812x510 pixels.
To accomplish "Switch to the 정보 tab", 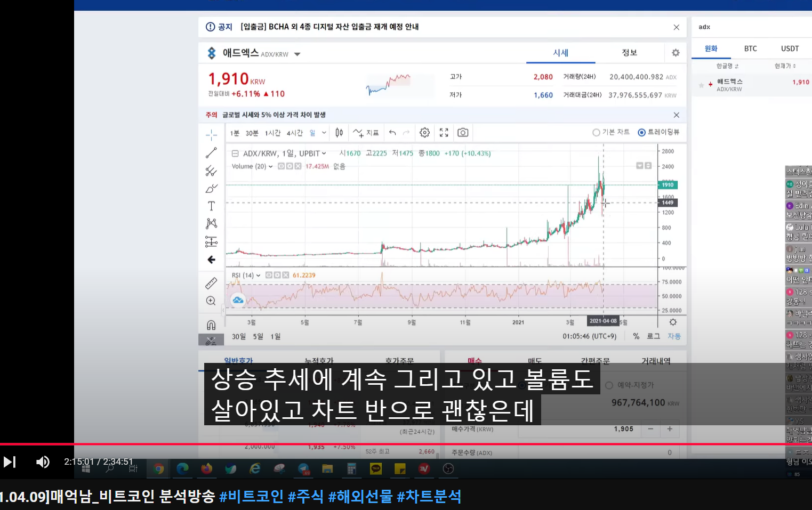I will click(x=630, y=53).
